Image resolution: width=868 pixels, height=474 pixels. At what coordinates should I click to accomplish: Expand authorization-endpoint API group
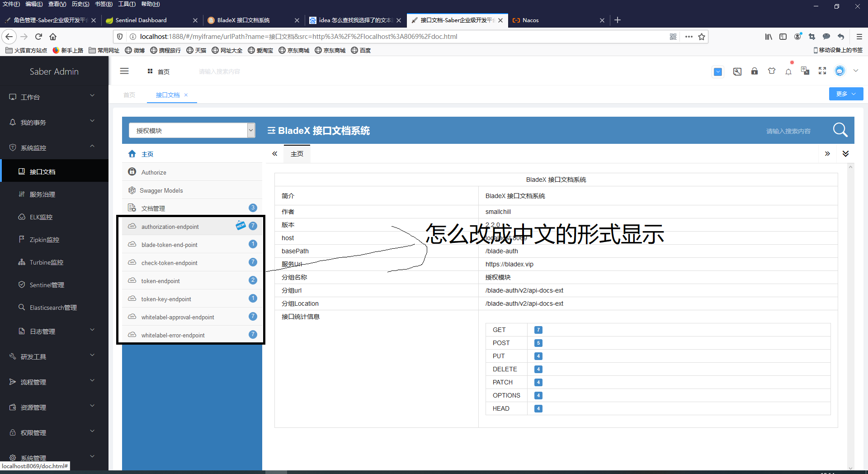pyautogui.click(x=192, y=226)
